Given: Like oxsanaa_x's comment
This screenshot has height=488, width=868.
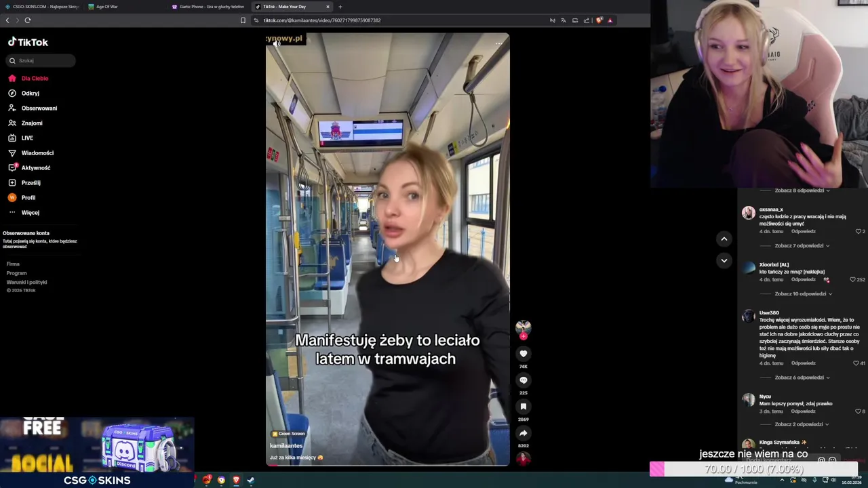Looking at the screenshot, I should coord(859,232).
